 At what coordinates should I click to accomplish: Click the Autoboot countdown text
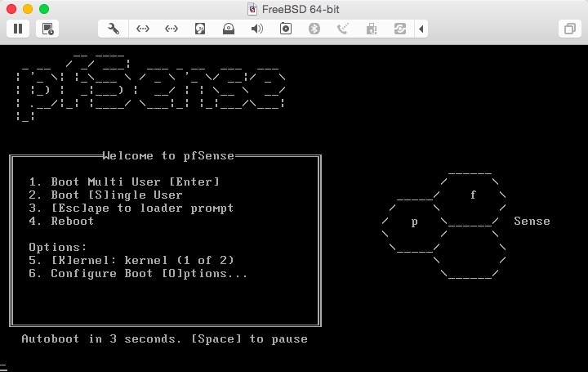[x=165, y=339]
